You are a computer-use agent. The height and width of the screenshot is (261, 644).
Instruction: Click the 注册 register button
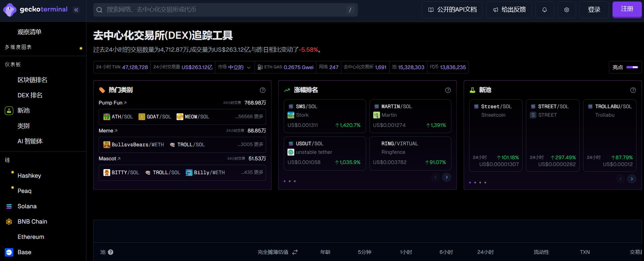(627, 9)
